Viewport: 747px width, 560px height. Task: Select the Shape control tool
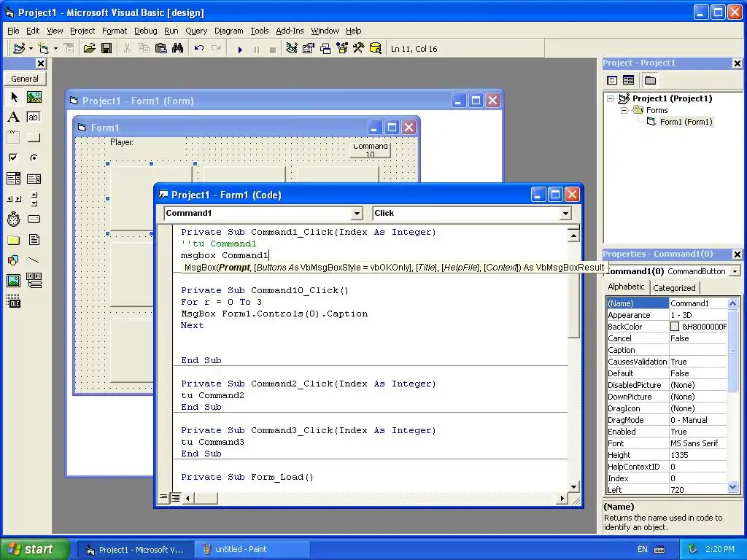tap(14, 260)
